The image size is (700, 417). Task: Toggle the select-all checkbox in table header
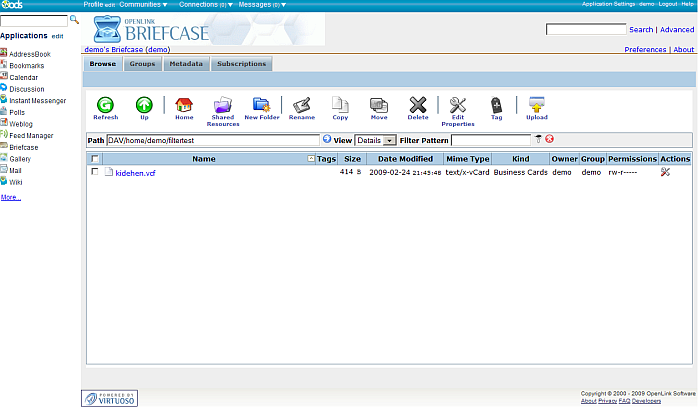point(95,158)
